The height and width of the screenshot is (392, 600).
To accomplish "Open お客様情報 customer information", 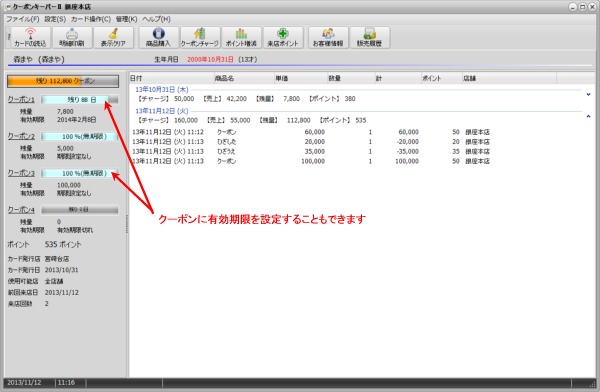I will click(x=328, y=38).
